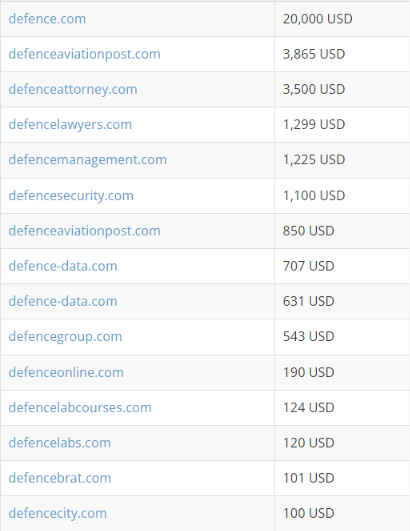This screenshot has height=531, width=410.
Task: Select the 543 USD price cell
Action: point(342,337)
